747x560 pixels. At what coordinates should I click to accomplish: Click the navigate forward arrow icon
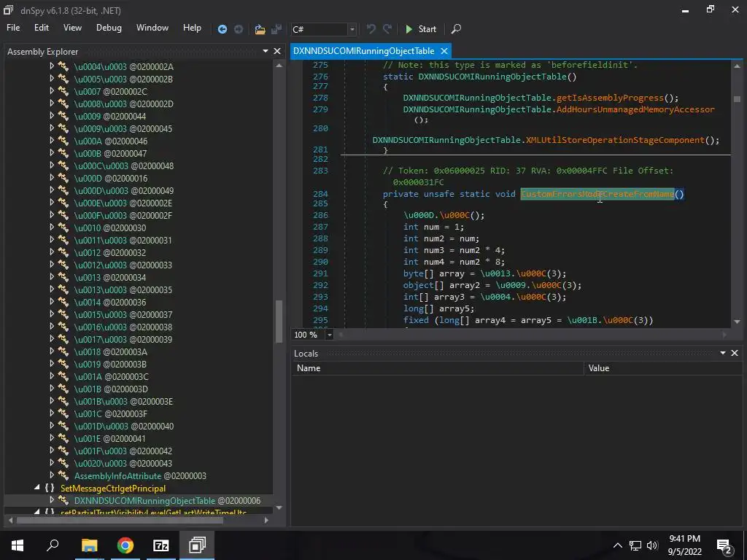click(x=239, y=29)
